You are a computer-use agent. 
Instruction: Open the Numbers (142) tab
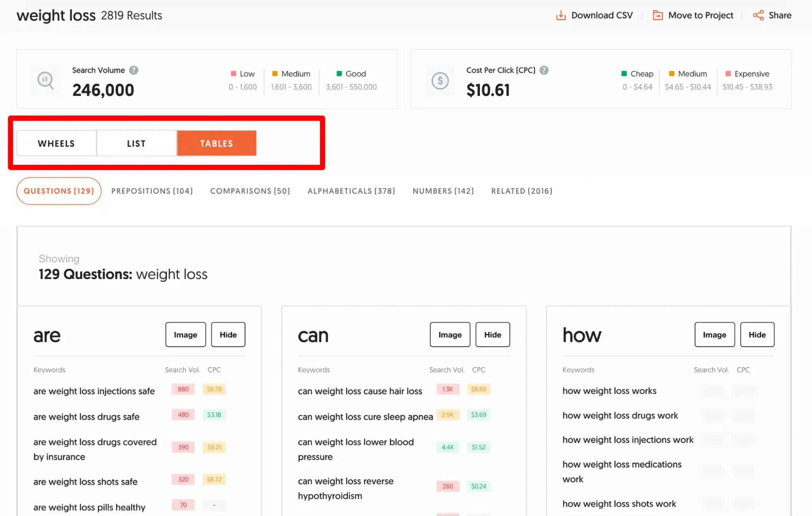point(443,191)
